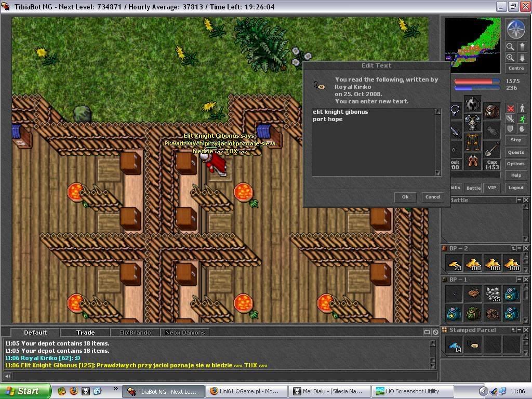Open the VIP list button
Viewport: 532px width, 399px height.
point(491,188)
